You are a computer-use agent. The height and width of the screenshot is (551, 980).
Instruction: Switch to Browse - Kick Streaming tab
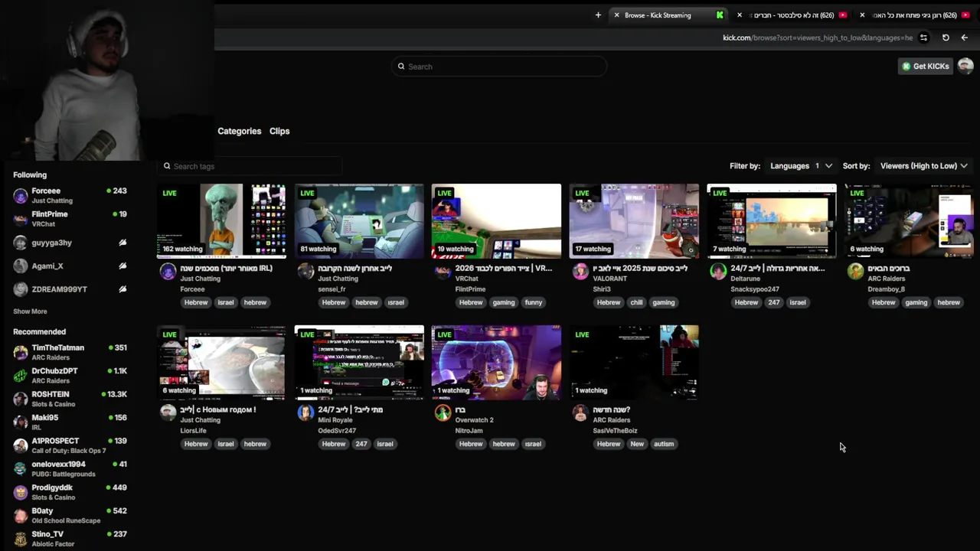coord(668,15)
